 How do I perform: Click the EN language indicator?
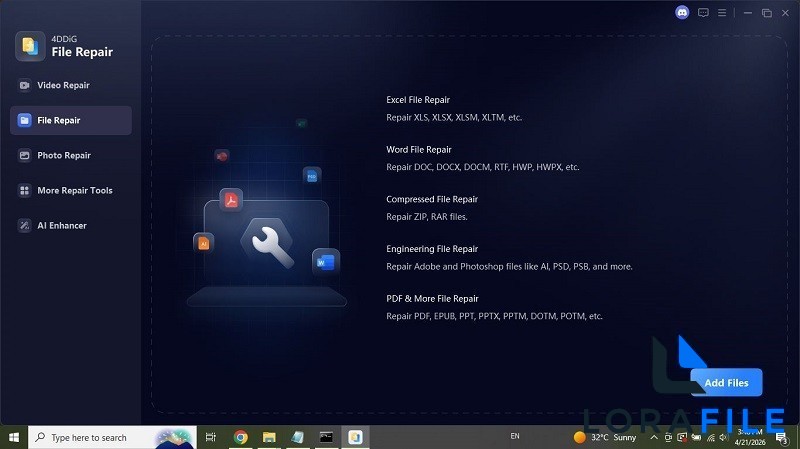point(515,436)
